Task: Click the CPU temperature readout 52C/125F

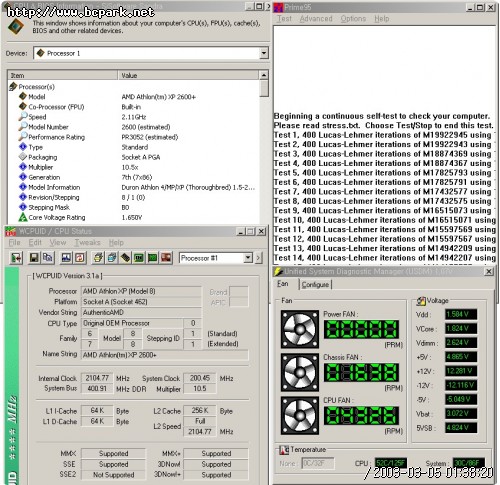Action: (391, 463)
